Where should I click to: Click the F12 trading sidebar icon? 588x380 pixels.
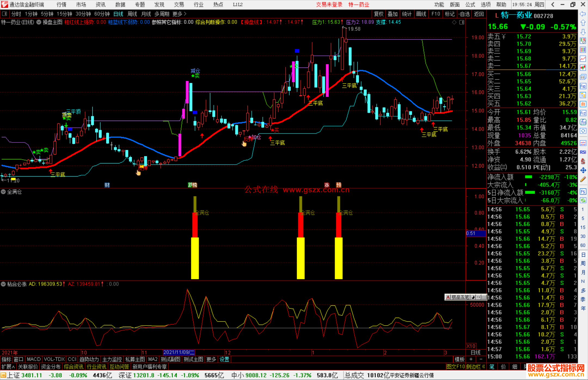[x=583, y=113]
